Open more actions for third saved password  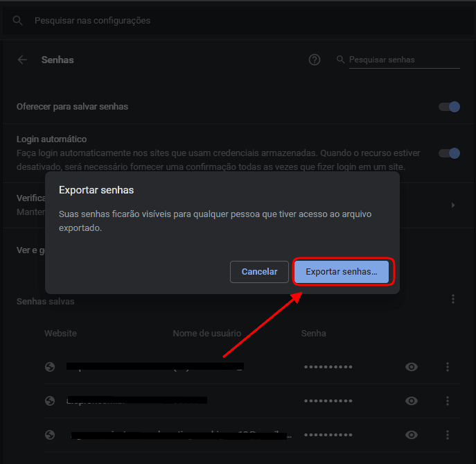(448, 435)
